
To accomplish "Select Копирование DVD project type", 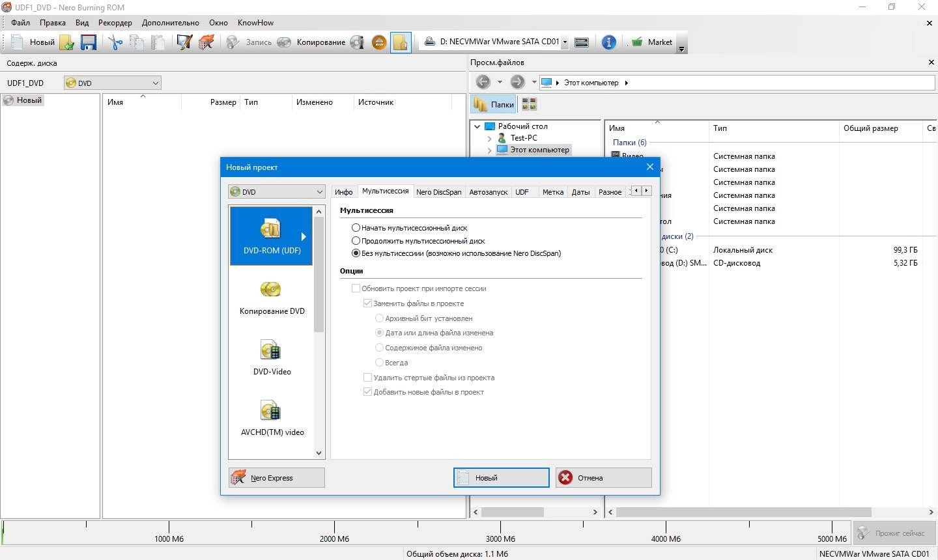I will pyautogui.click(x=271, y=297).
